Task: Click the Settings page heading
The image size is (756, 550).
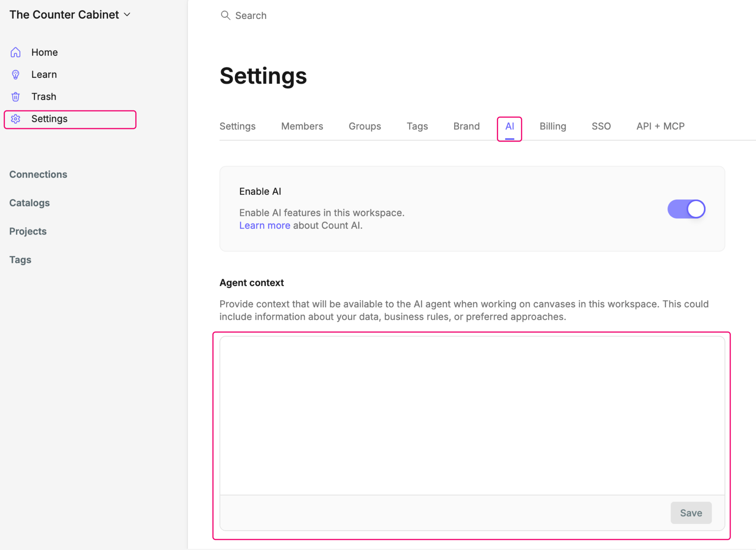Action: [x=263, y=76]
